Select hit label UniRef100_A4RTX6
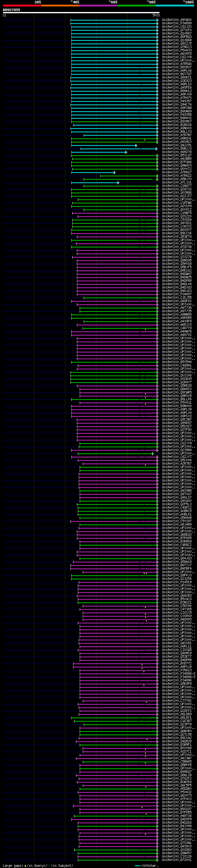 (x=177, y=815)
